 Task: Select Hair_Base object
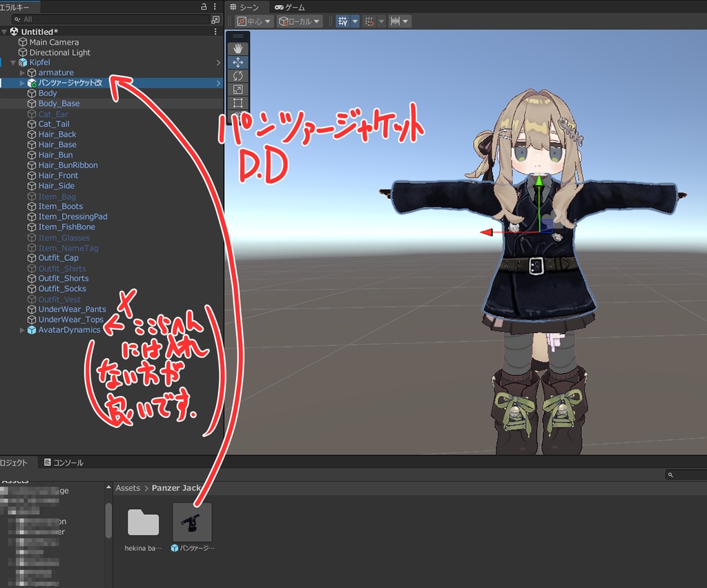[x=57, y=145]
